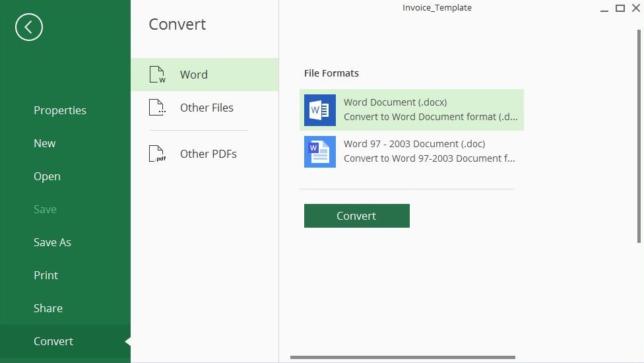
Task: Go back using the circled arrow icon
Action: pyautogui.click(x=29, y=27)
